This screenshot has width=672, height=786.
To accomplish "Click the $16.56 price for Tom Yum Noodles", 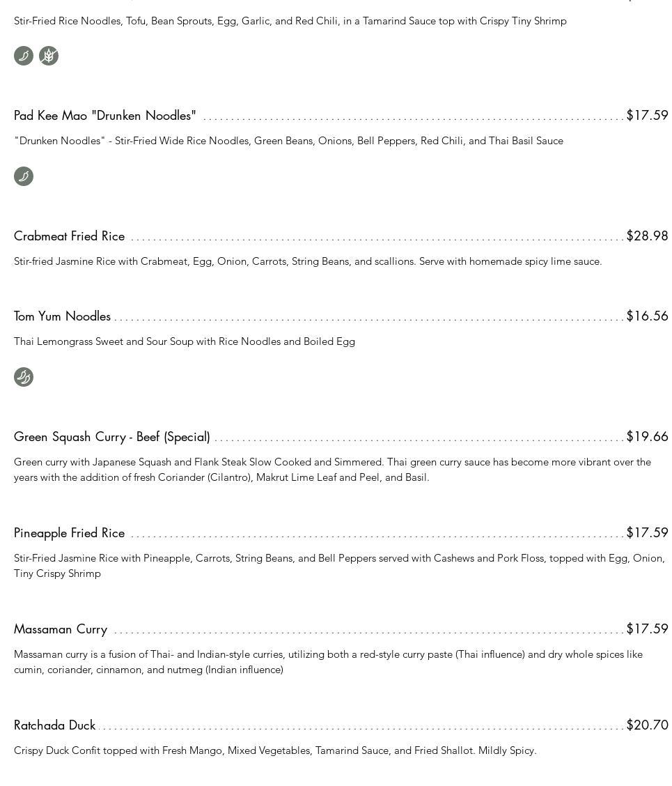I will click(x=647, y=316).
